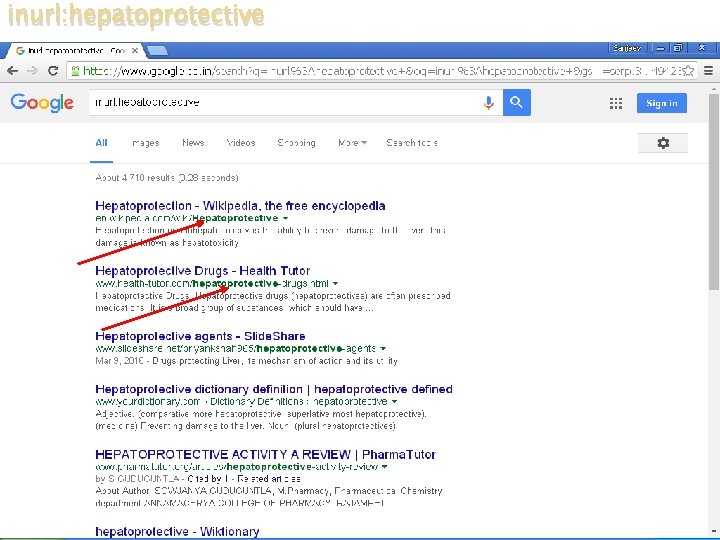Switch to the Shopping tab

tap(296, 143)
